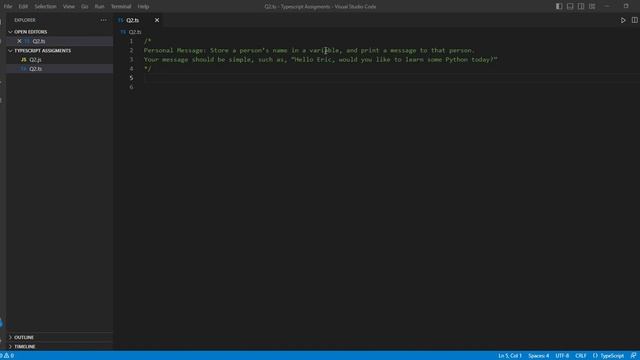Screen dimensions: 640x360
Task: Open feedback icon in status bar
Action: pos(633,356)
